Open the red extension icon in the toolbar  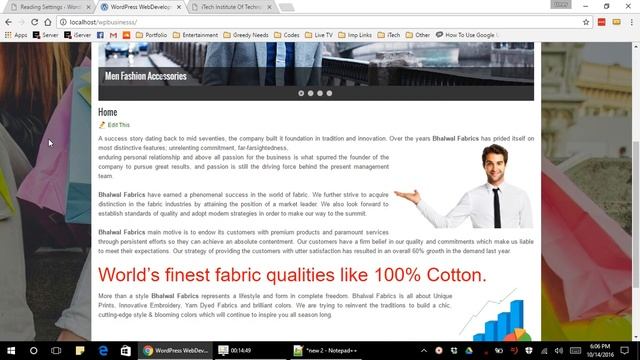coord(602,22)
